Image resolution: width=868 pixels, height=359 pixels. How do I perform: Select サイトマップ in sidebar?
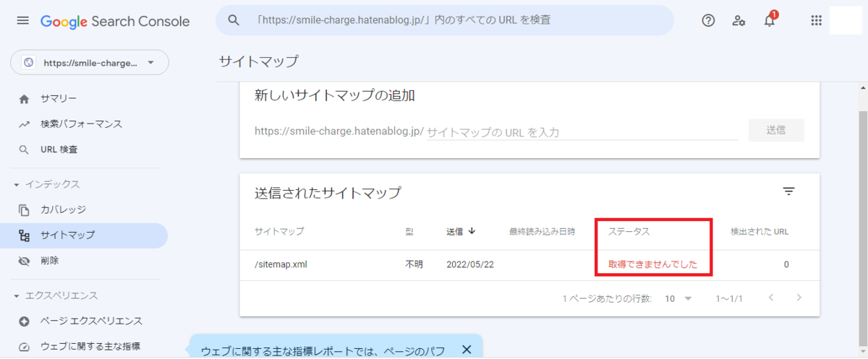(84, 235)
